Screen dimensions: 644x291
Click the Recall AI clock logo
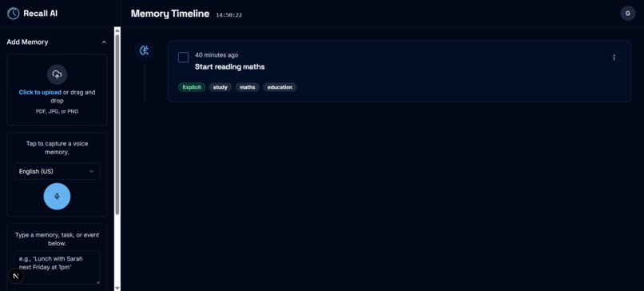[14, 14]
